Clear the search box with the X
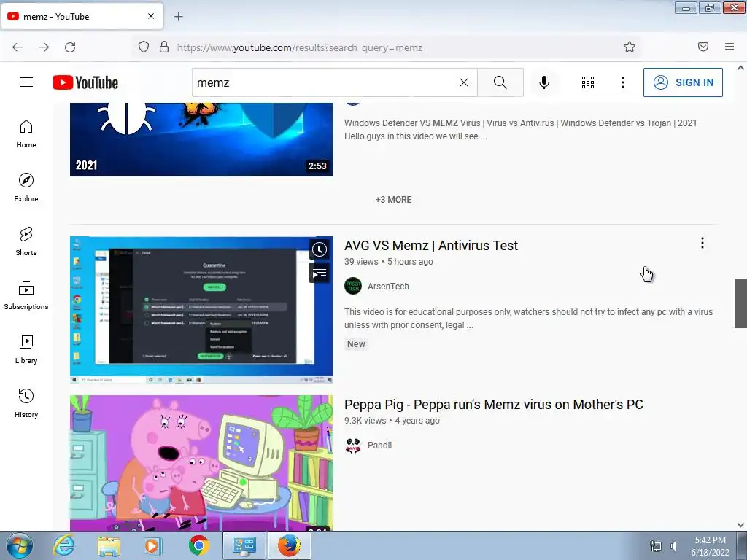747x560 pixels. pyautogui.click(x=463, y=82)
